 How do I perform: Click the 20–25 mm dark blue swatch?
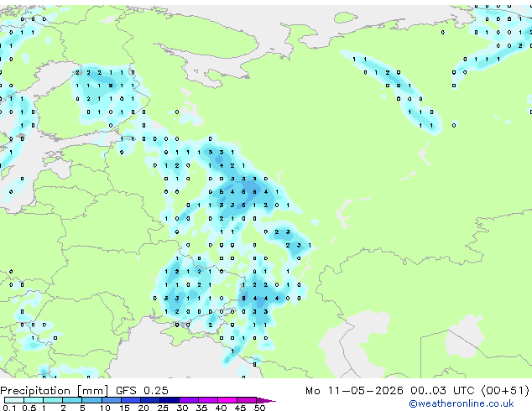coord(150,400)
